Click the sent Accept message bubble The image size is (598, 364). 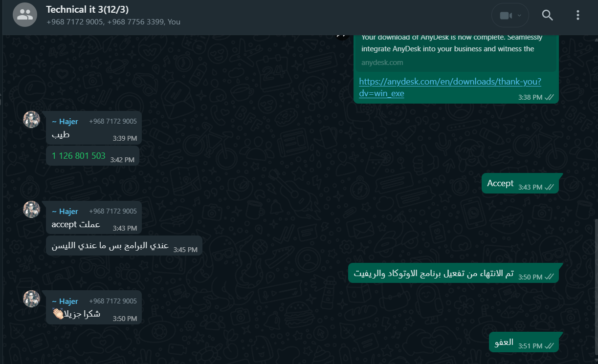point(520,184)
